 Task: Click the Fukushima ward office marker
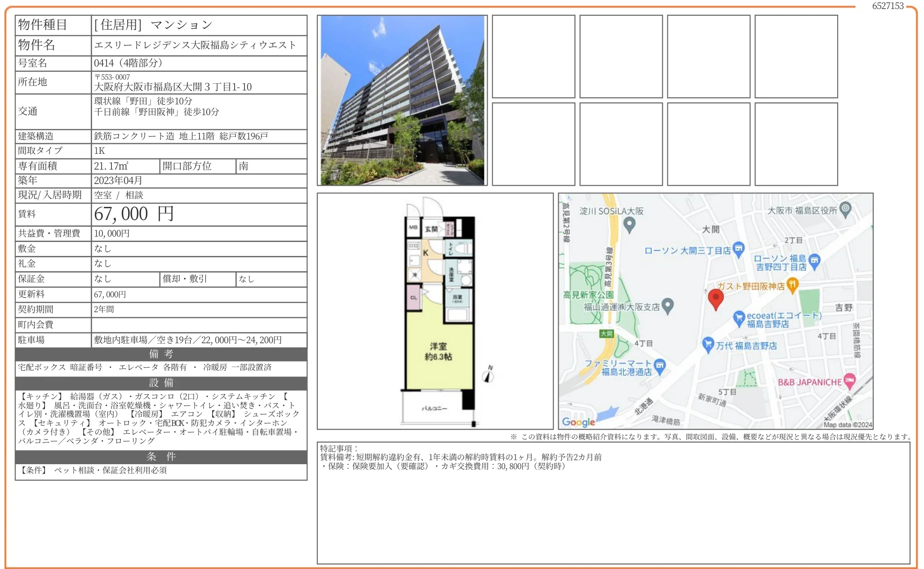[x=845, y=209]
